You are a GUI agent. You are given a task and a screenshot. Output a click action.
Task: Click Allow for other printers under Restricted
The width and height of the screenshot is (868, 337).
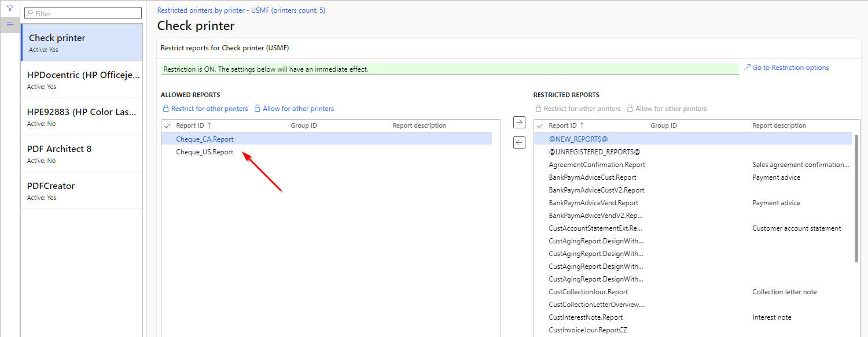point(667,109)
